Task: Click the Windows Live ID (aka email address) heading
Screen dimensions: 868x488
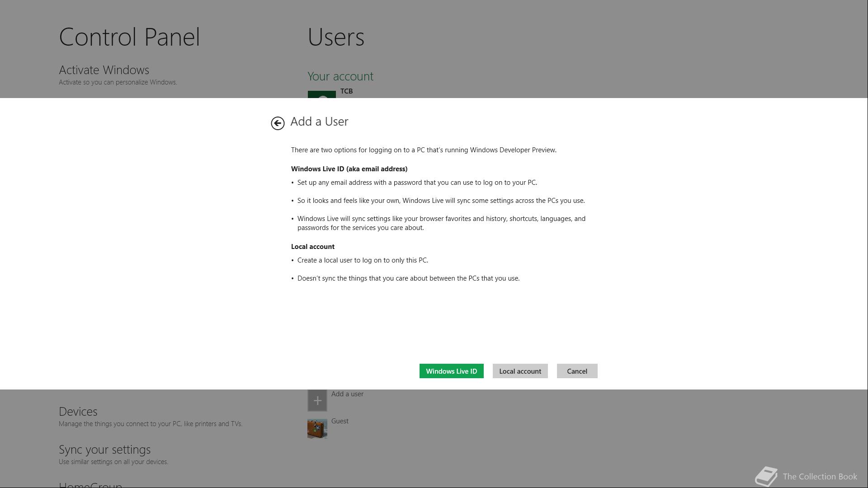Action: (349, 169)
